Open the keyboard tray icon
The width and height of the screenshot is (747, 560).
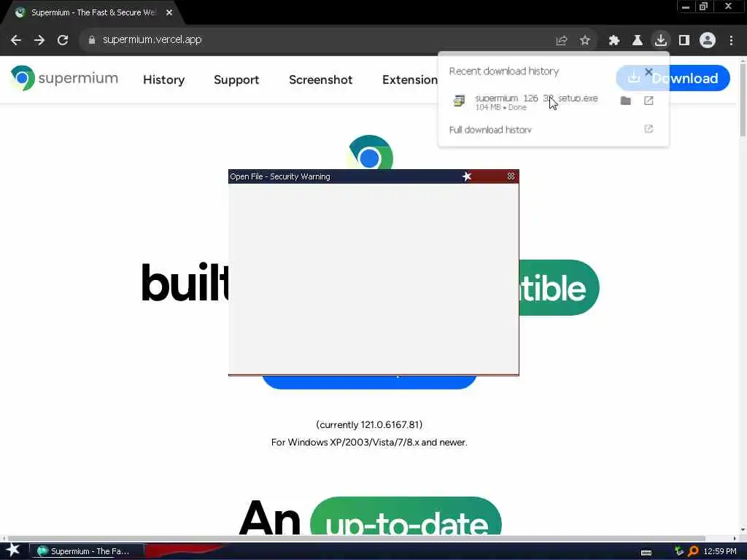pos(646,552)
